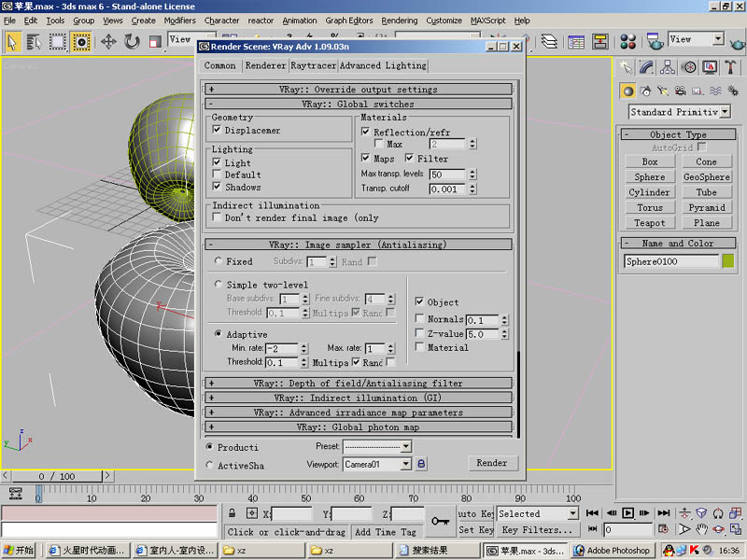
Task: Collapse VRay Global switches rollout
Action: click(x=359, y=104)
